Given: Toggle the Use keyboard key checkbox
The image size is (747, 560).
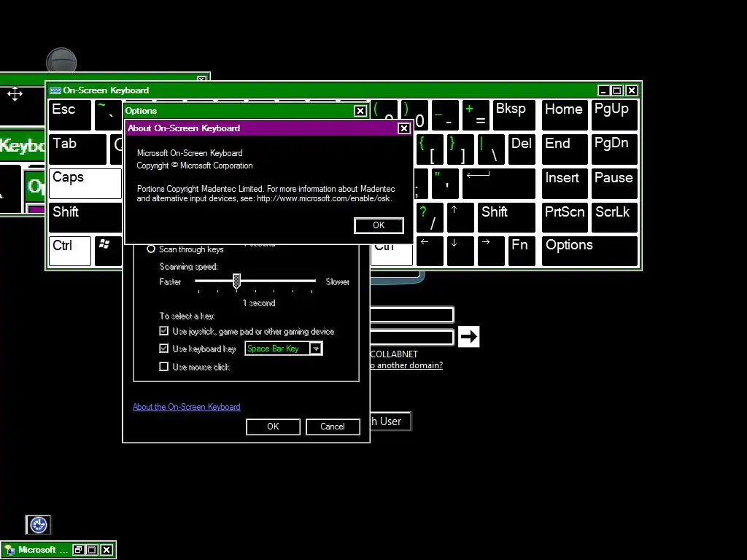Looking at the screenshot, I should pyautogui.click(x=164, y=349).
